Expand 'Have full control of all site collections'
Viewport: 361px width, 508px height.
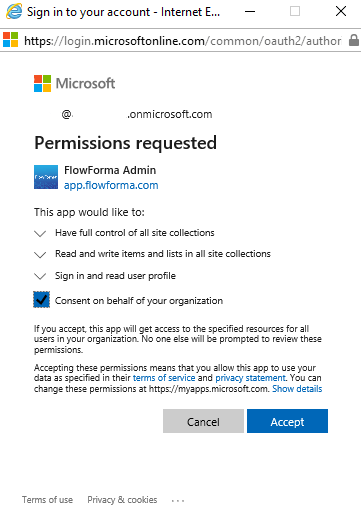(40, 233)
